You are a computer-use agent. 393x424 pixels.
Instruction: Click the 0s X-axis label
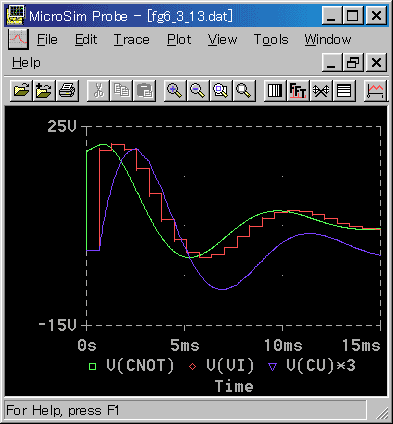87,345
